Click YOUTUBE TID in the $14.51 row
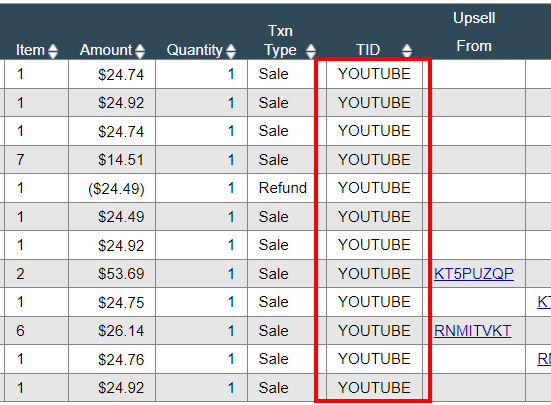The image size is (551, 405). pos(374,160)
